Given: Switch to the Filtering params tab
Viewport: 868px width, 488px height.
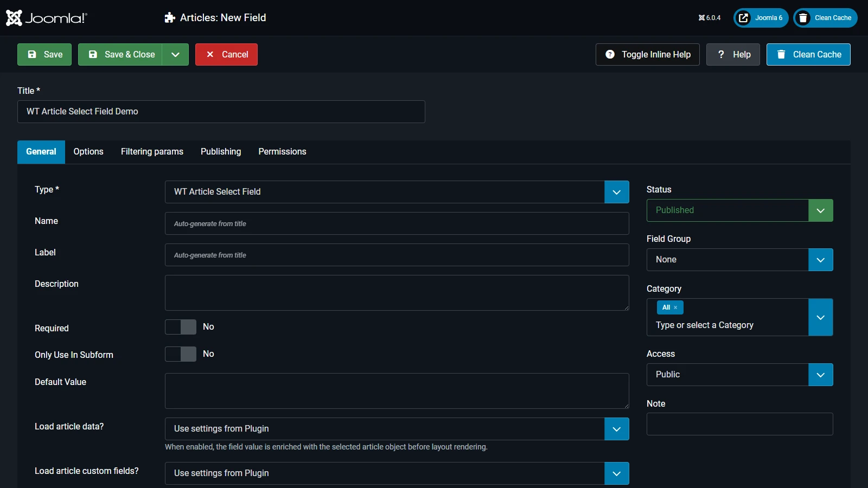Looking at the screenshot, I should pos(152,152).
